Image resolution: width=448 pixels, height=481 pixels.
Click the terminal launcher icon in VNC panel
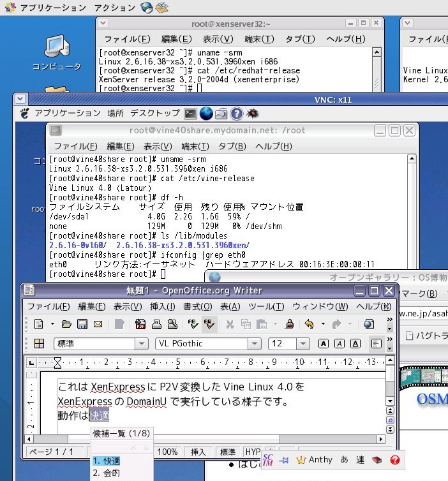pos(190,114)
